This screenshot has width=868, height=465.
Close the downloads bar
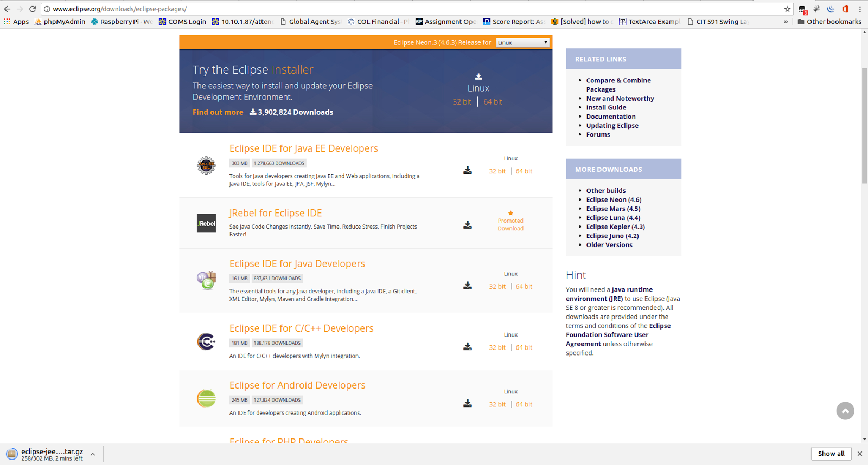[x=859, y=454]
